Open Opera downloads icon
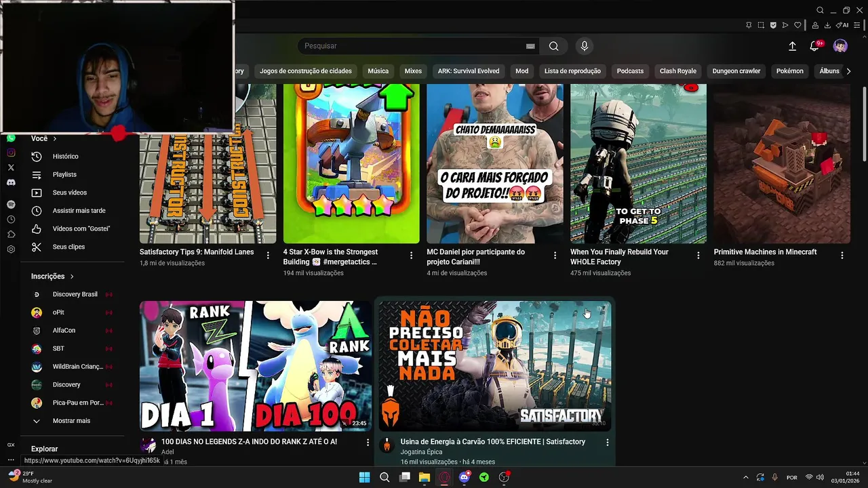The image size is (868, 488). [x=827, y=25]
